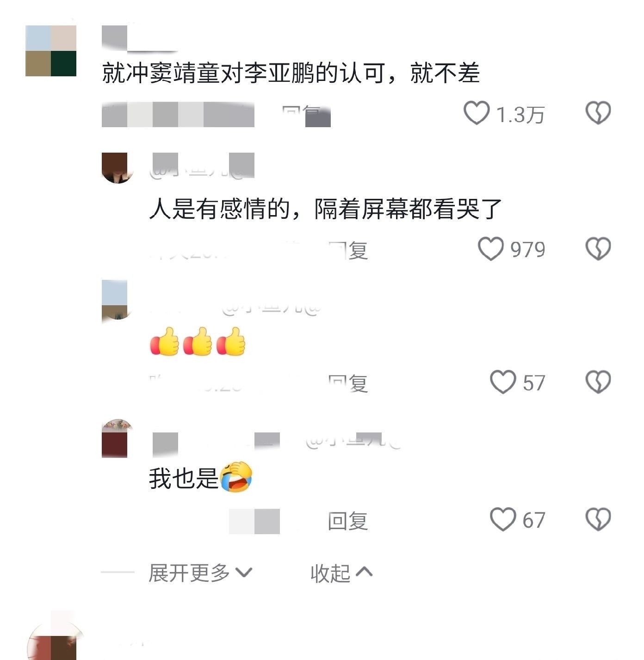Open avatar of the thumbs-up emoji commenter
Viewport: 644px width, 660px height.
coord(118,301)
